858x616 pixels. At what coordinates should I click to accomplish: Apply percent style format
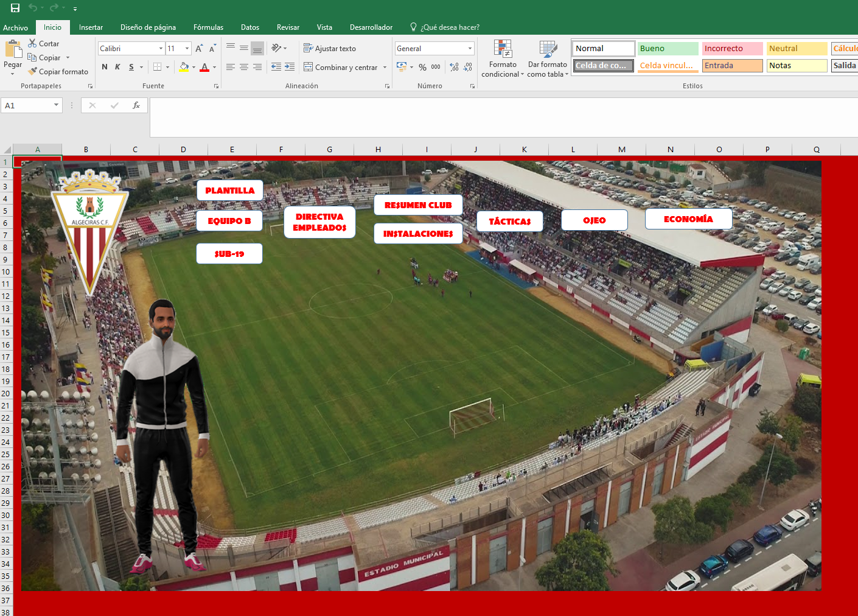pos(422,67)
